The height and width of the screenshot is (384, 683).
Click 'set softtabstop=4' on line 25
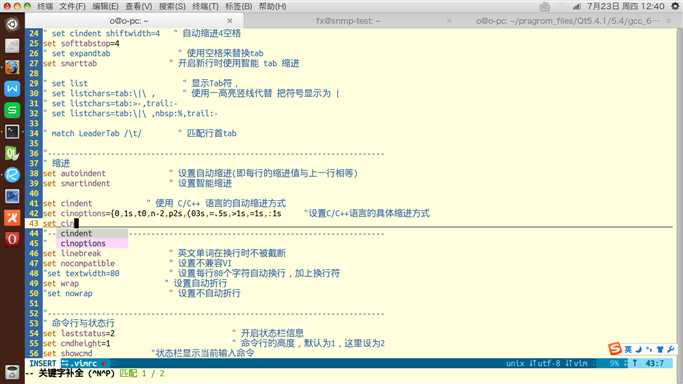pos(81,43)
